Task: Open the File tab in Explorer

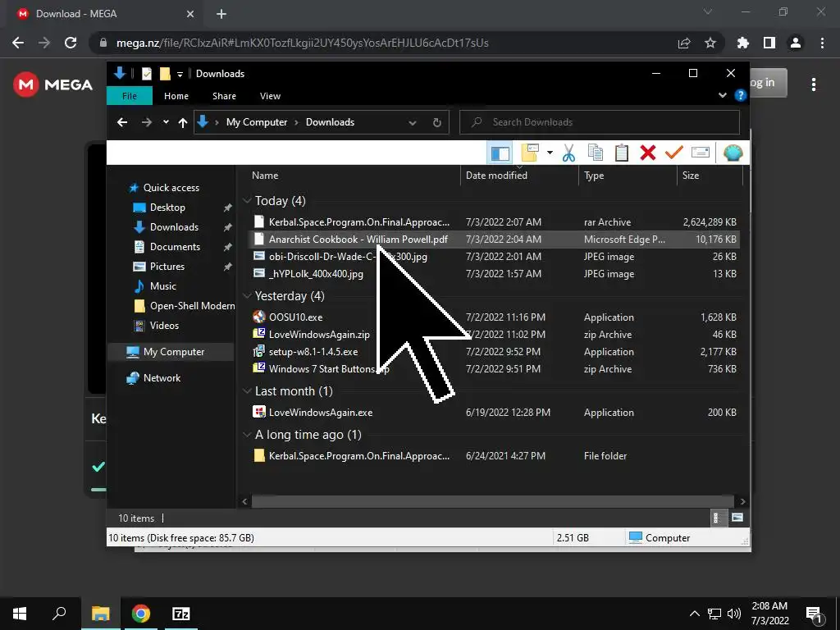Action: (x=130, y=96)
